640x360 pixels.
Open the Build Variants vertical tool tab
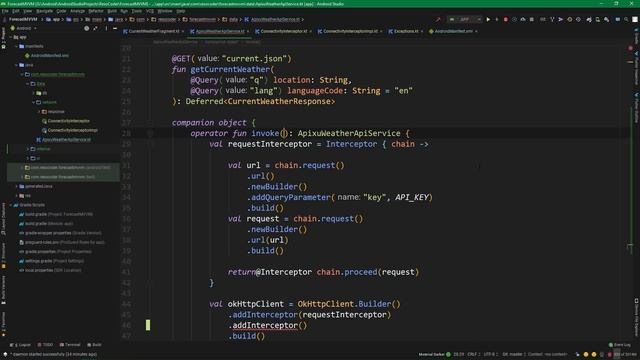(x=3, y=289)
